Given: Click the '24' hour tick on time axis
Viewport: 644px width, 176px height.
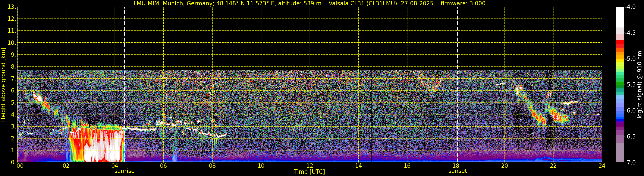Looking at the screenshot, I should tap(602, 166).
